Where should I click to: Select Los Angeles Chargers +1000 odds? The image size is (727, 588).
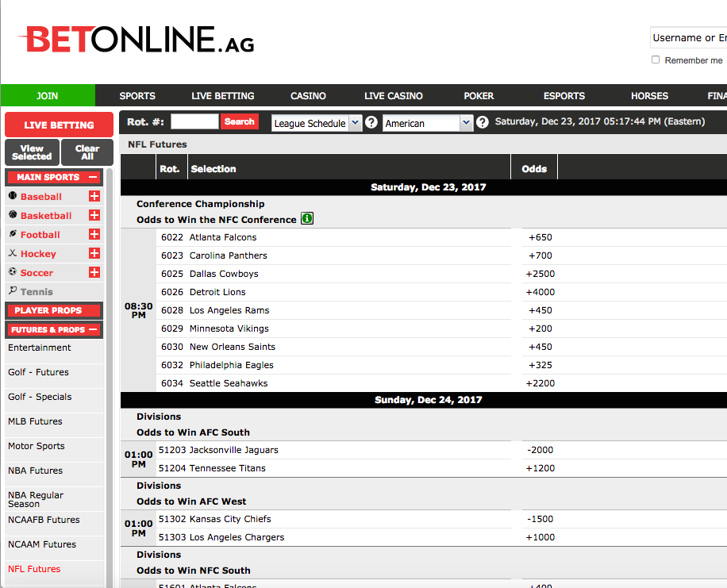pos(540,537)
